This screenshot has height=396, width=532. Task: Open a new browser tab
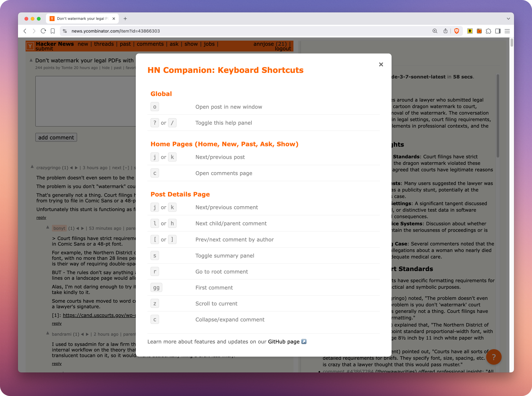tap(125, 19)
